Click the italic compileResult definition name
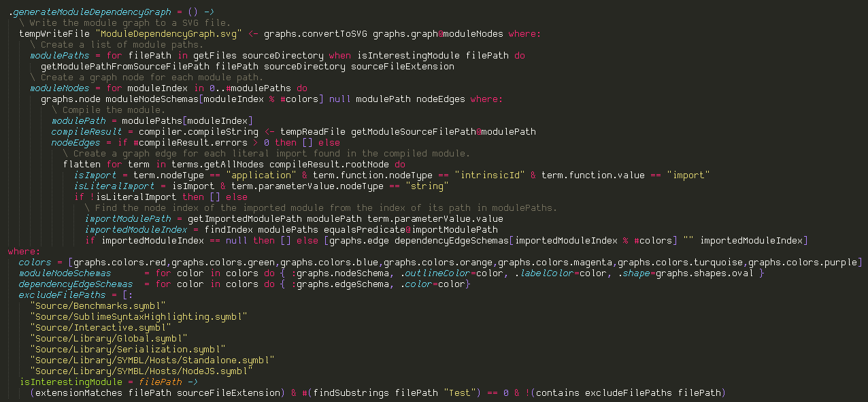Image resolution: width=868 pixels, height=402 pixels. 87,131
